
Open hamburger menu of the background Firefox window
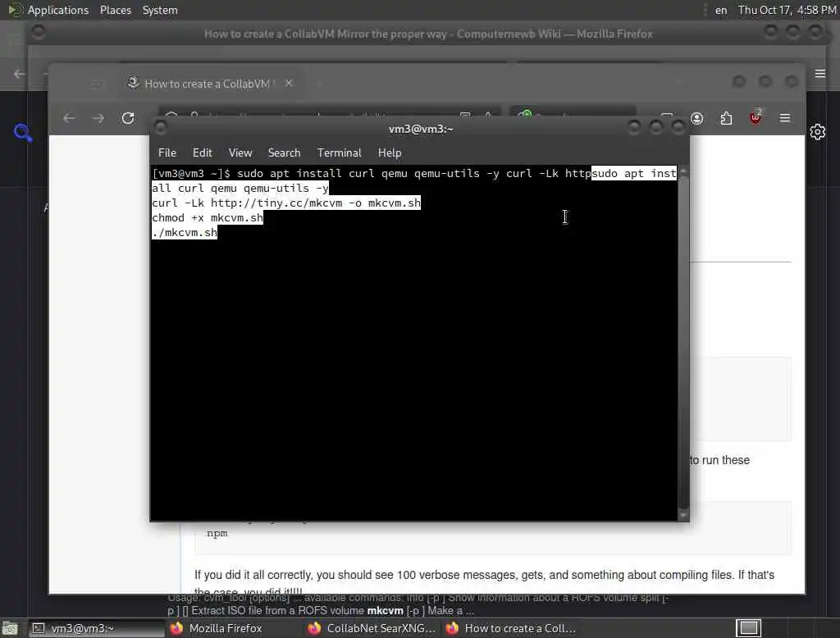click(820, 73)
